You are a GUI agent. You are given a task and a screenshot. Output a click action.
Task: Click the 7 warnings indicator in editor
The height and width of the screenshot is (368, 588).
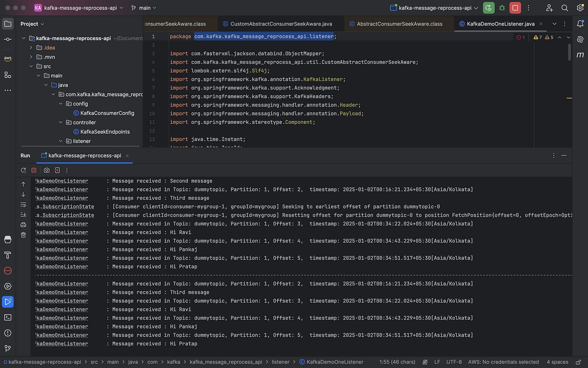(x=538, y=37)
